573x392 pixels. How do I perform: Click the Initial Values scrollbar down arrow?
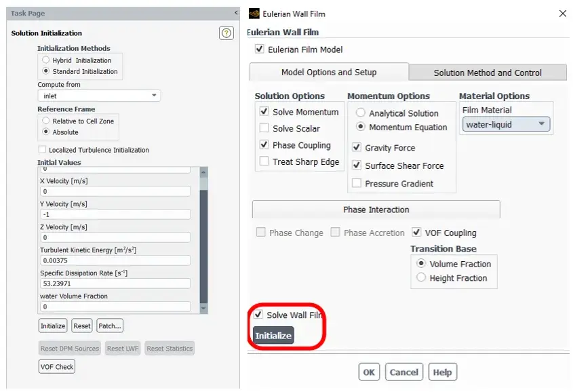click(203, 309)
